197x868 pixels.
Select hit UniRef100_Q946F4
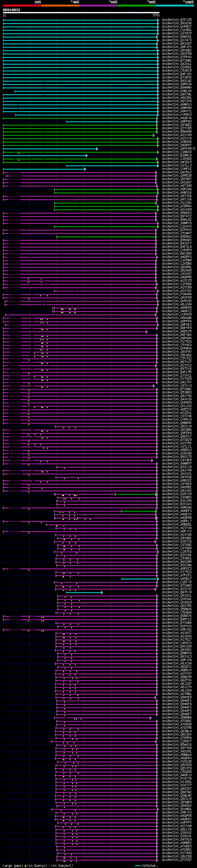point(176,704)
